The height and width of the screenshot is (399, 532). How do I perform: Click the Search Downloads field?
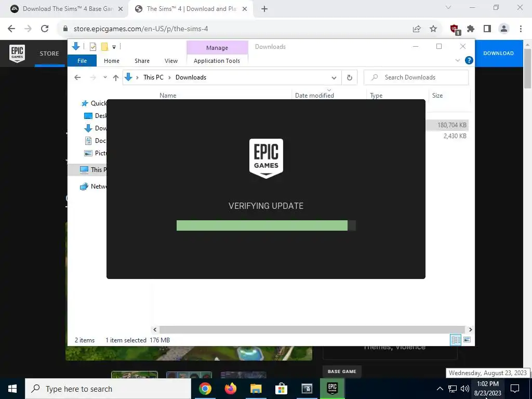tap(416, 77)
